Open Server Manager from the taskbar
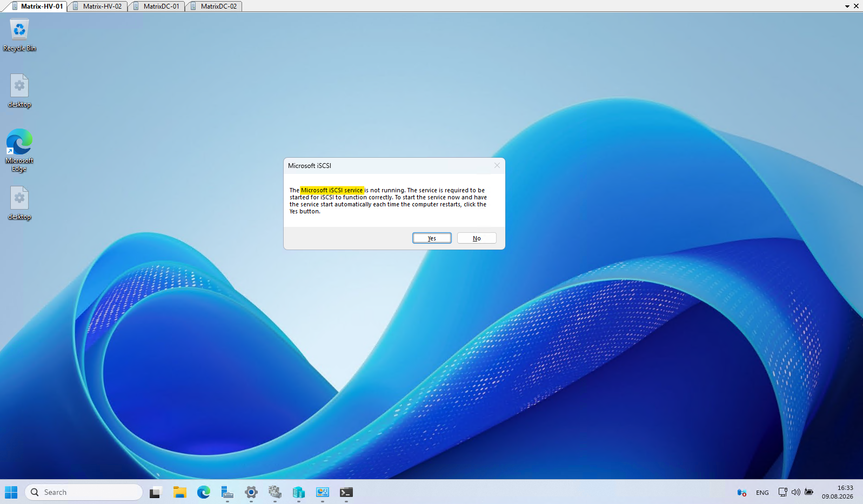863x504 pixels. (x=228, y=492)
